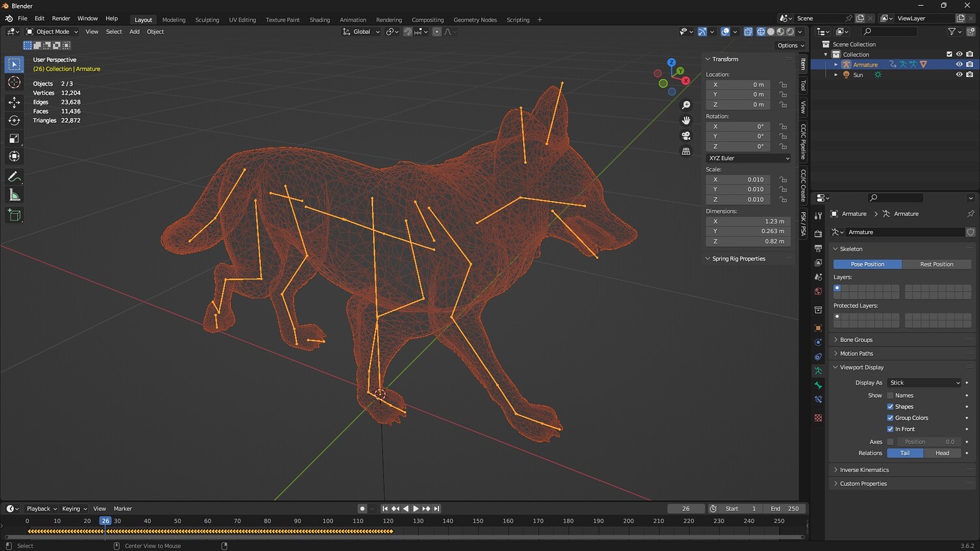This screenshot has height=551, width=980.
Task: Uncheck the In Front option
Action: pyautogui.click(x=890, y=429)
